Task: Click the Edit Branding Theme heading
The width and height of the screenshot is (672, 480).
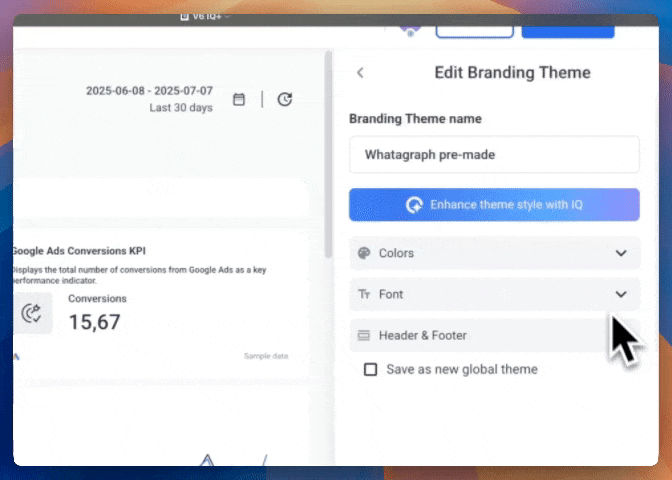Action: (513, 72)
